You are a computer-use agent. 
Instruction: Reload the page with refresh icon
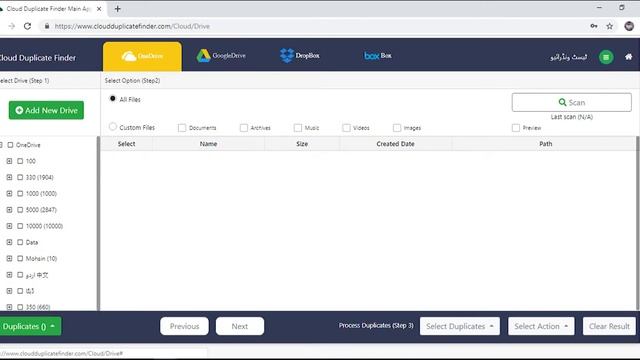pyautogui.click(x=27, y=26)
